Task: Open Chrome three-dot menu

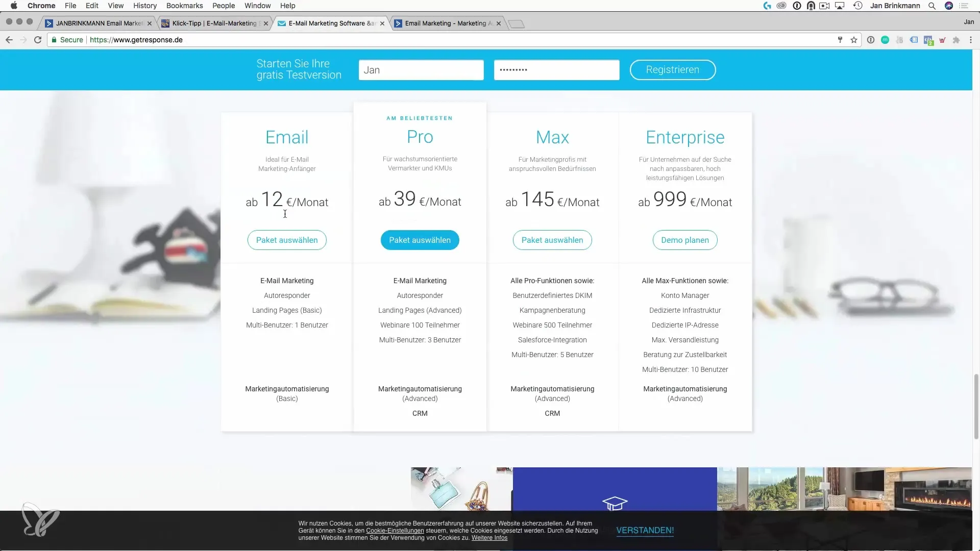Action: tap(970, 40)
